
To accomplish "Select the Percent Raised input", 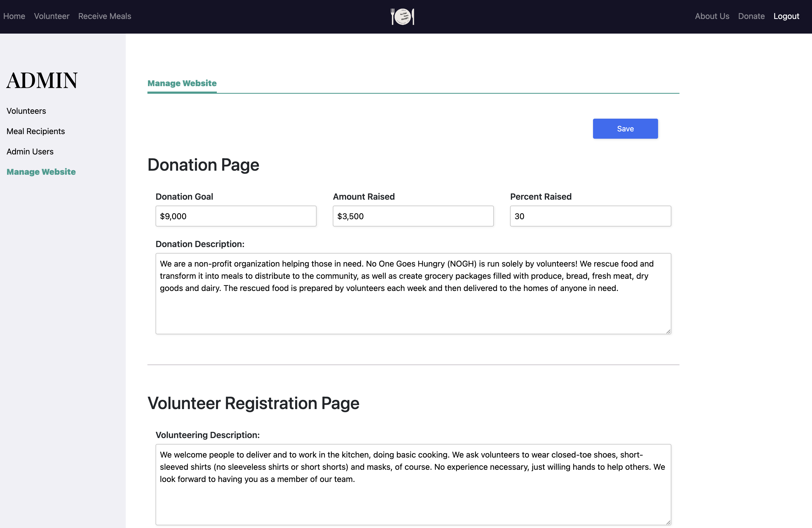I will 590,216.
